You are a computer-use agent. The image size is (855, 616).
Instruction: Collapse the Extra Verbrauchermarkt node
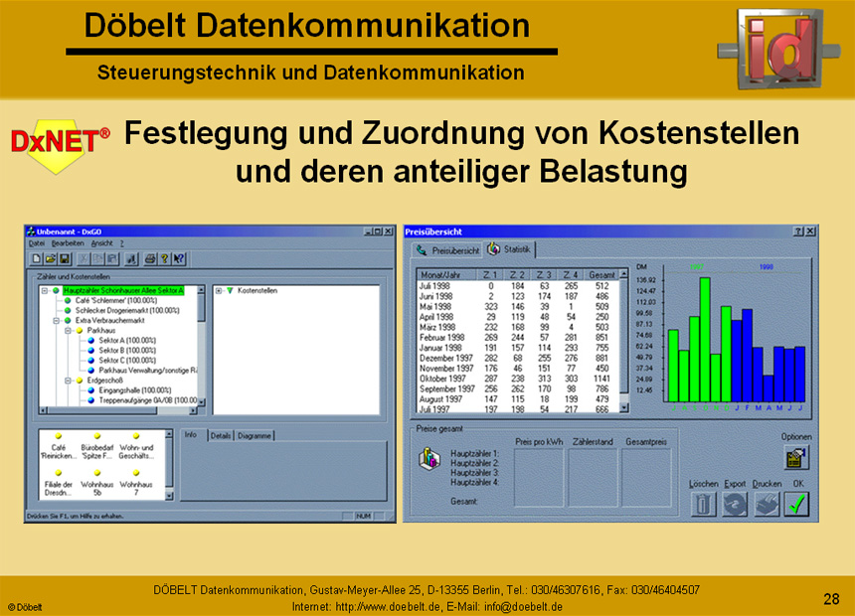pyautogui.click(x=56, y=321)
